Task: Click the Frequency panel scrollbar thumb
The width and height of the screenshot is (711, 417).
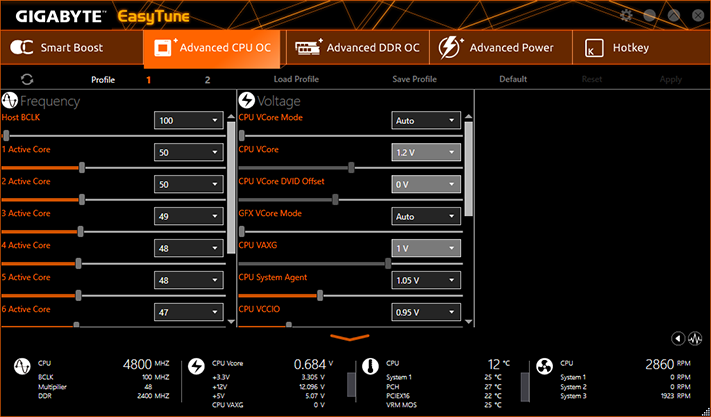Action: [231, 188]
